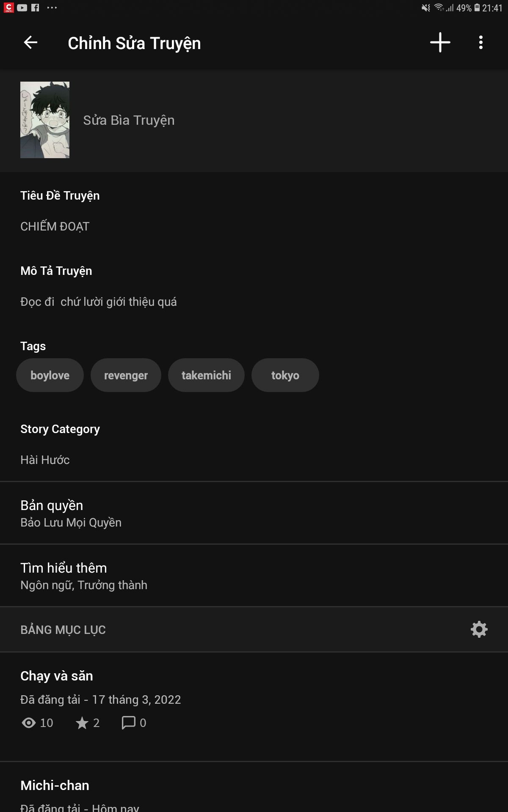This screenshot has height=812, width=508.
Task: Expand Tìm hiểu thêm settings
Action: click(x=254, y=576)
